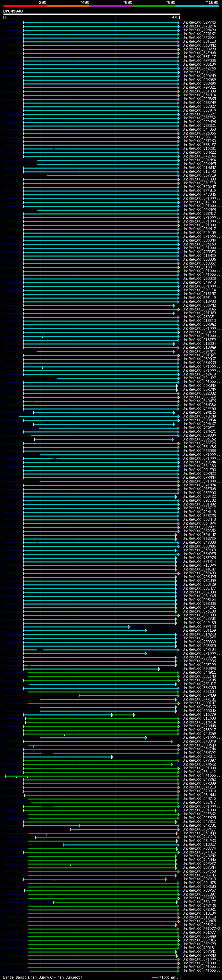The height and width of the screenshot is (980, 222).
Task: Open hit UniRef100_Q7RNM4
Action: click(199, 477)
